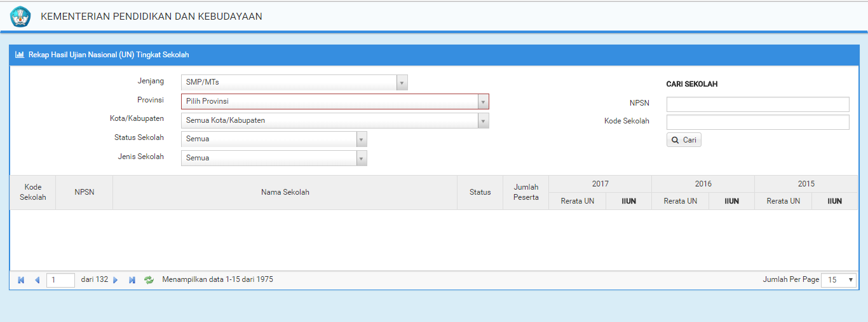Click the Status column header
This screenshot has height=322, width=868.
480,192
